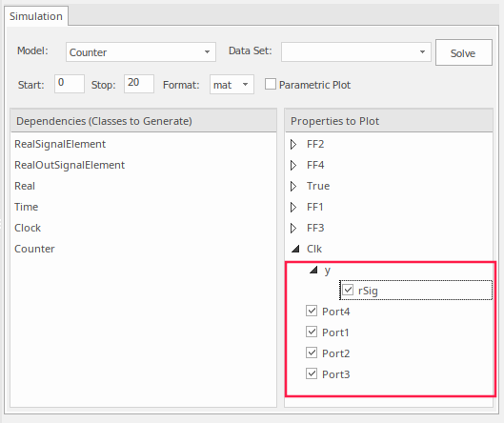Uncheck the Port3 checkbox
Viewport: 504px width, 423px height.
312,373
